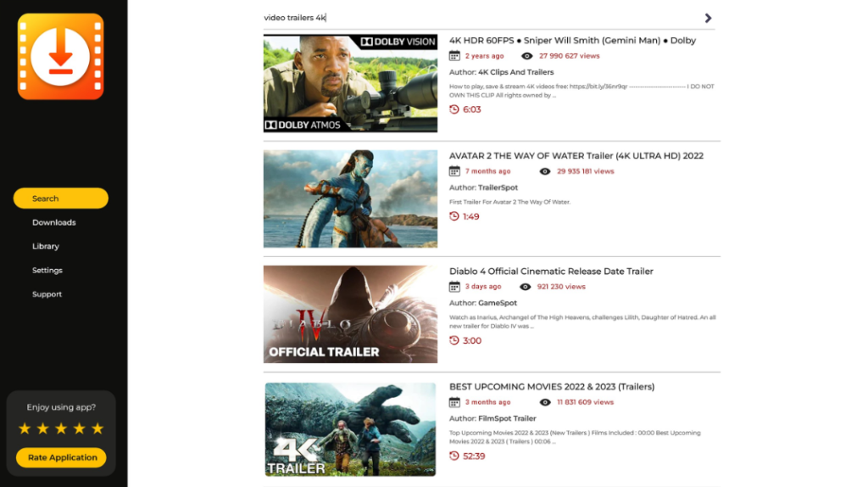Click 'How to play, save & stream' description
The height and width of the screenshot is (487, 868).
tap(581, 91)
